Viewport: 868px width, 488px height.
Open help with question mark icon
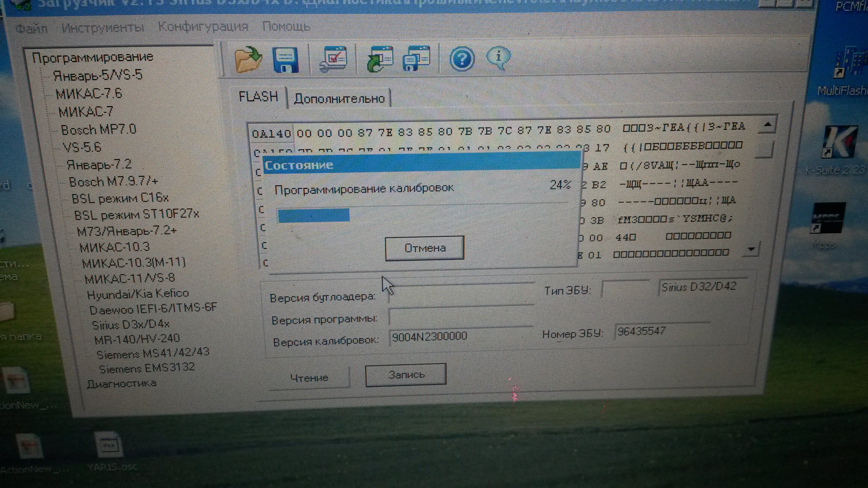point(462,59)
